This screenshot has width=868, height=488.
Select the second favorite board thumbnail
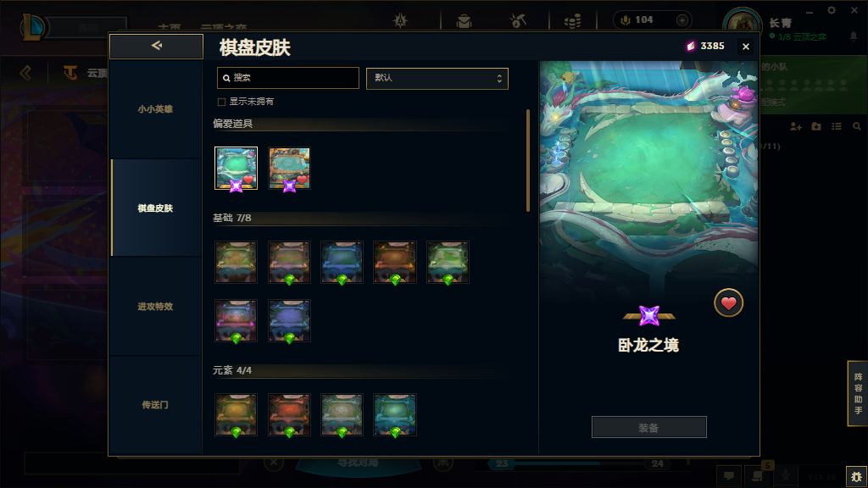(290, 169)
